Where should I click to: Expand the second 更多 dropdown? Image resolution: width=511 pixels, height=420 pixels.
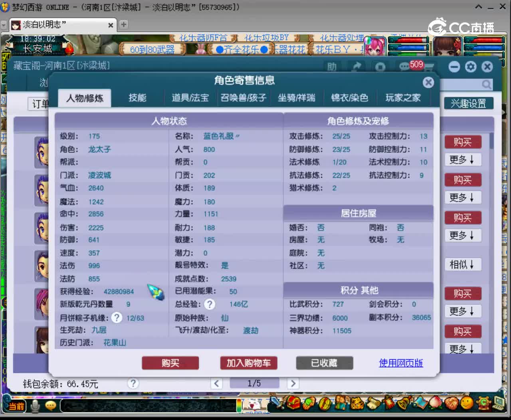click(463, 198)
